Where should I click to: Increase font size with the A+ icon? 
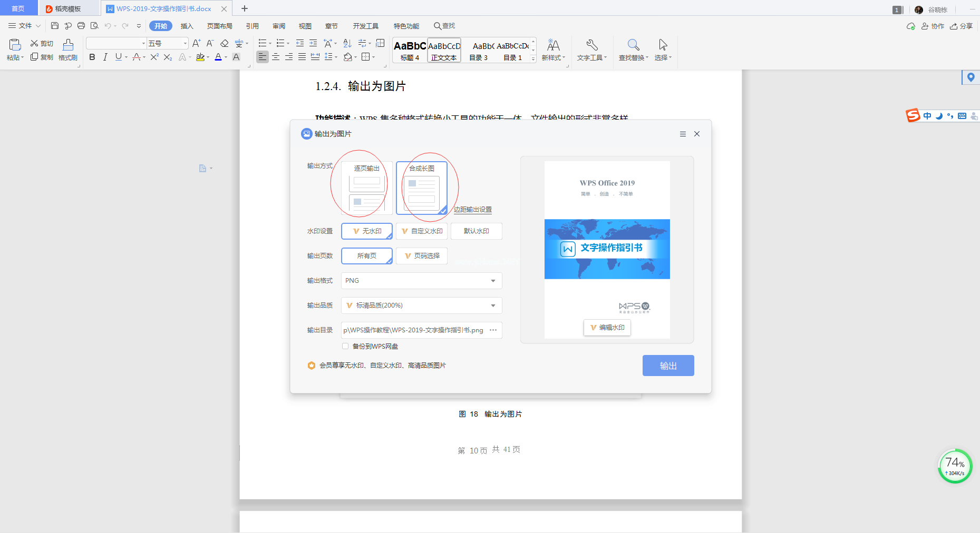[x=196, y=43]
